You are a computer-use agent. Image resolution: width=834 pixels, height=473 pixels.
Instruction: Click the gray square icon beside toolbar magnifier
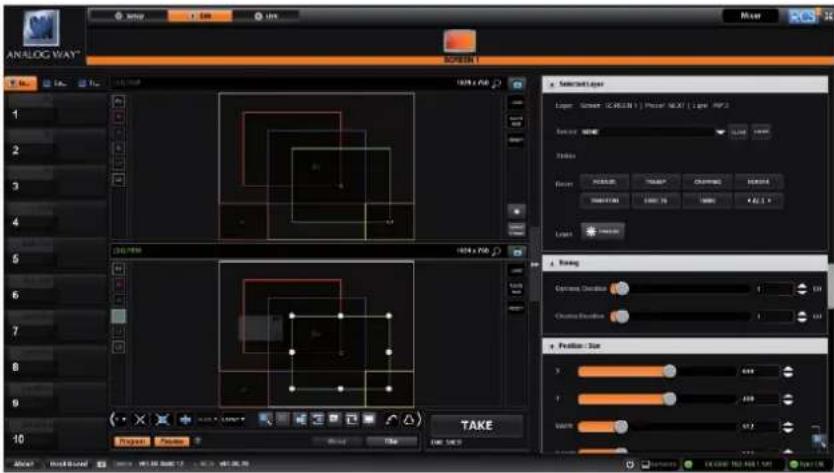click(282, 419)
